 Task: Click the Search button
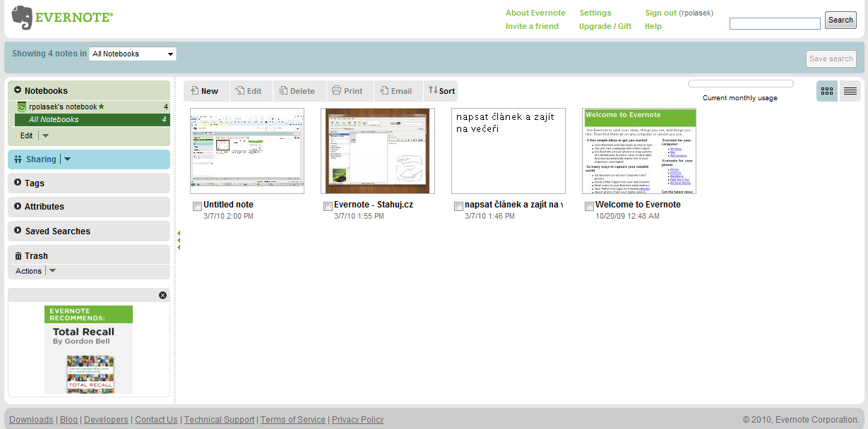[840, 20]
